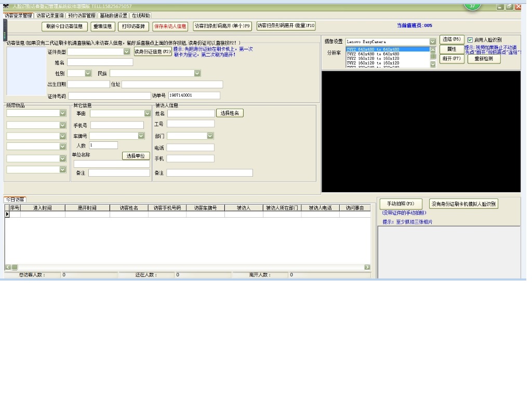Click the 属性 button

point(451,49)
